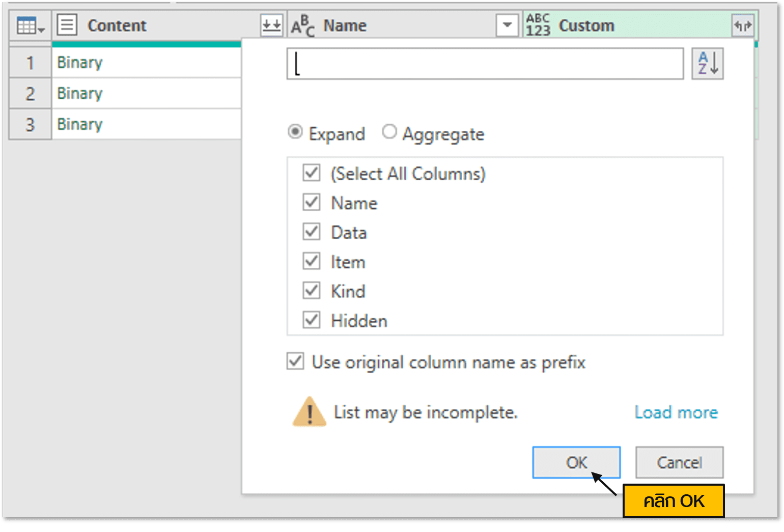Click the ABC123 data type icon for Custom
784x532 pixels.
pyautogui.click(x=538, y=25)
